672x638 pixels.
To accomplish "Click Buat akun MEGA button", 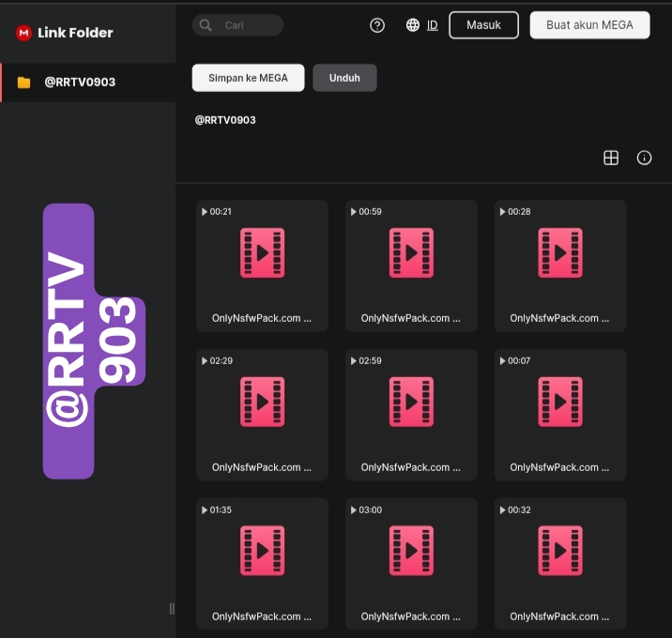I will (589, 25).
